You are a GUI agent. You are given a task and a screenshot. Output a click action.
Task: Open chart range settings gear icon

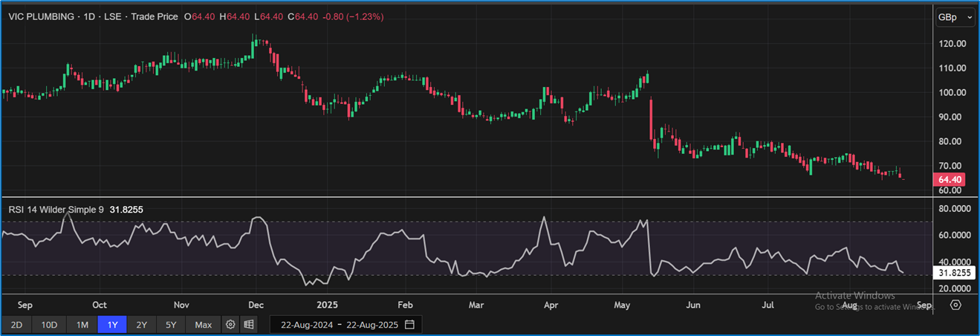point(230,325)
